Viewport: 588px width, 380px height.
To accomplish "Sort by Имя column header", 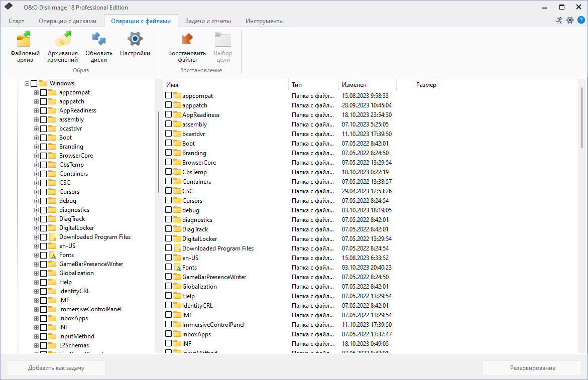I will click(226, 85).
